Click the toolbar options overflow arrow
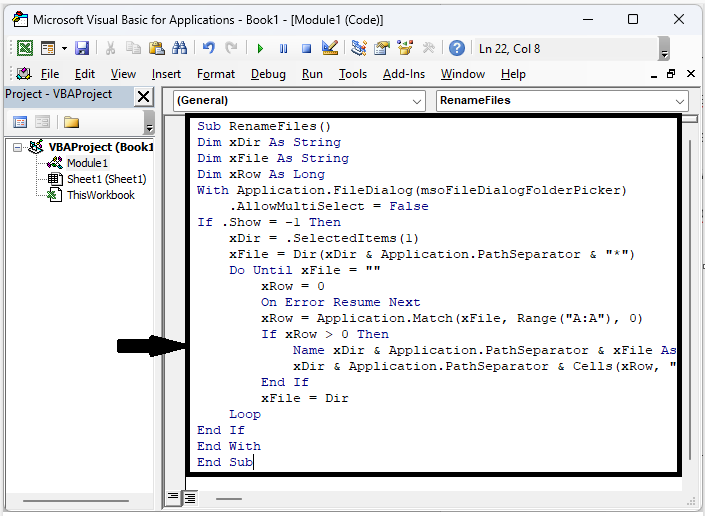705x516 pixels. pos(664,49)
